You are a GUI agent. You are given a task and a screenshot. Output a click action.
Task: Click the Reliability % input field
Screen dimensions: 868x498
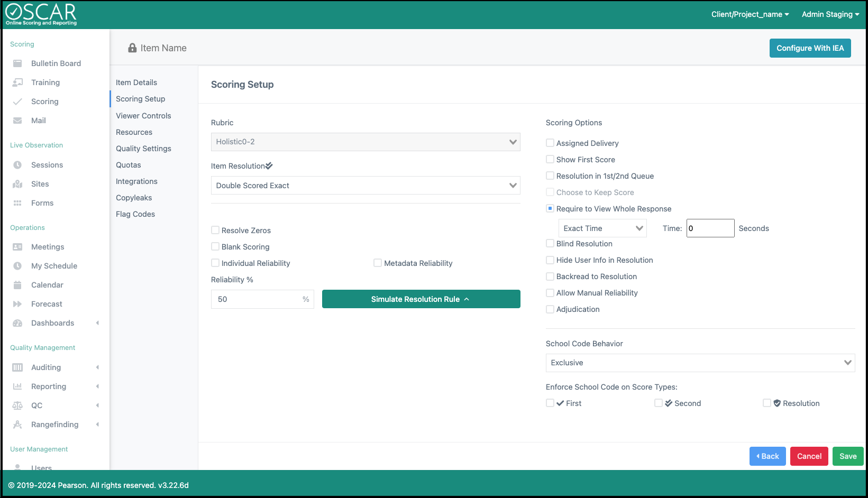click(x=257, y=299)
